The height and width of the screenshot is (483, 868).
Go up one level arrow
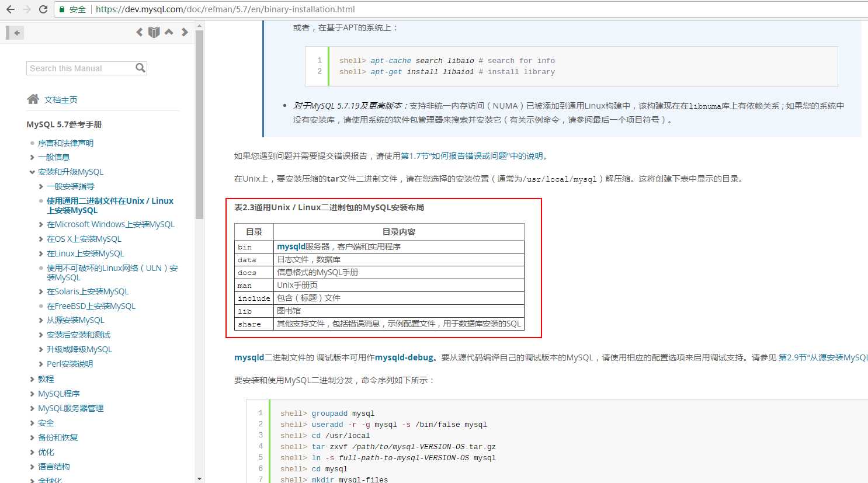169,32
